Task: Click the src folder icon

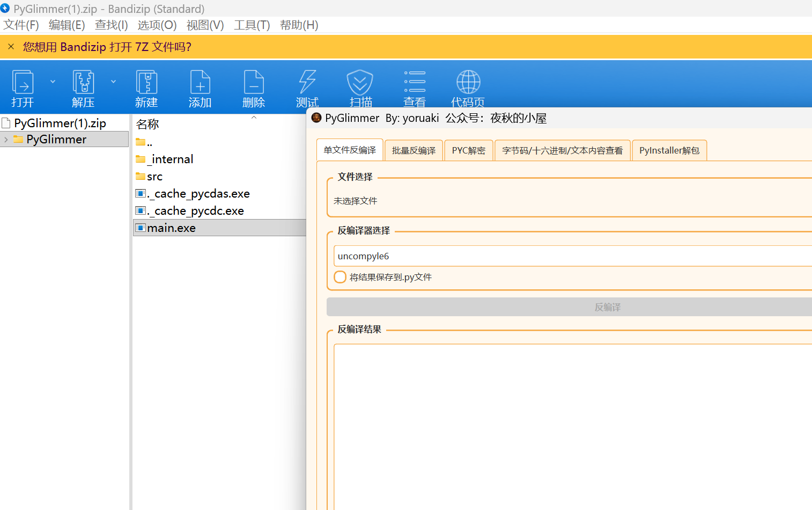Action: pyautogui.click(x=141, y=176)
